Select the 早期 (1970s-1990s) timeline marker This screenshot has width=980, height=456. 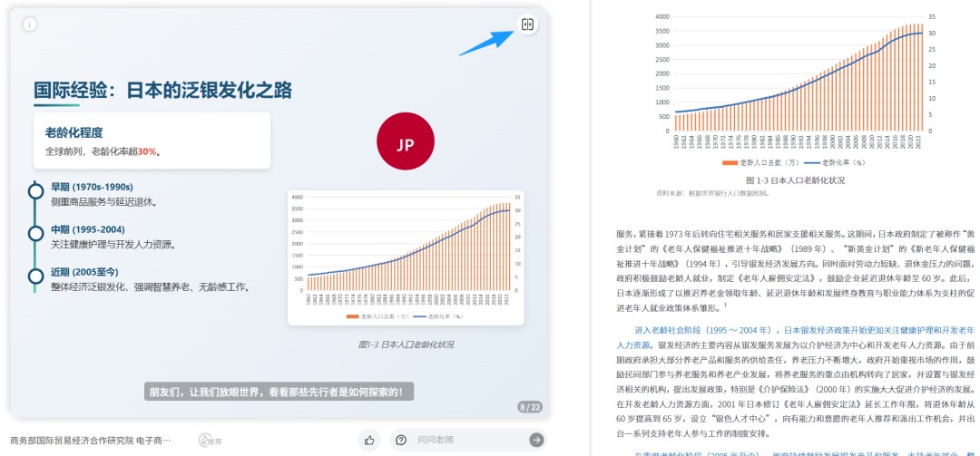tap(35, 189)
